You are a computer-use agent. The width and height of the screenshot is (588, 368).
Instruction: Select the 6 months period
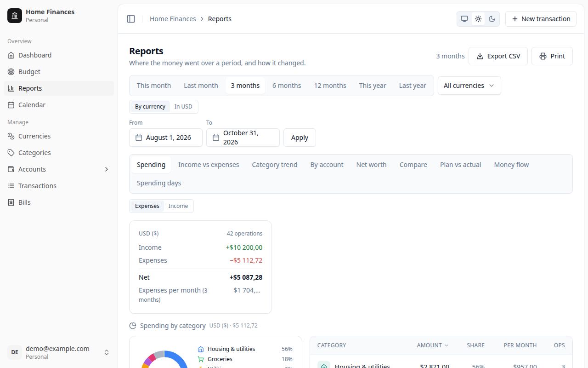(287, 86)
